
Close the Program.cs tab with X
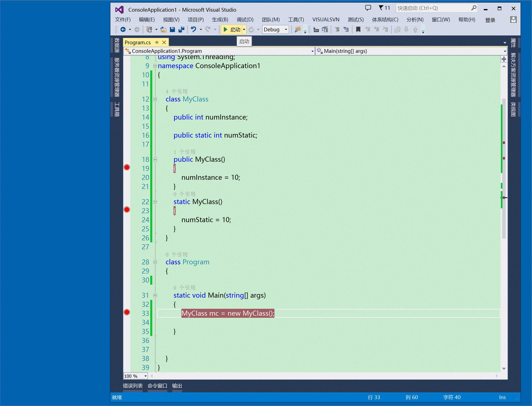164,42
